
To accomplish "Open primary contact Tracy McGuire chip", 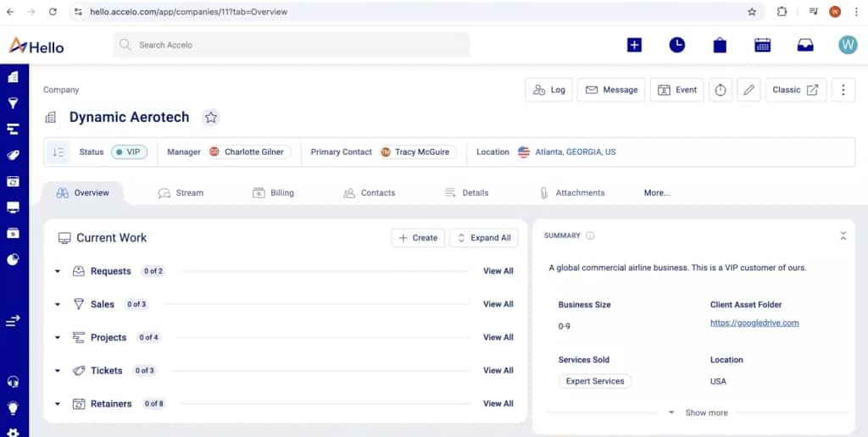I will pos(418,152).
